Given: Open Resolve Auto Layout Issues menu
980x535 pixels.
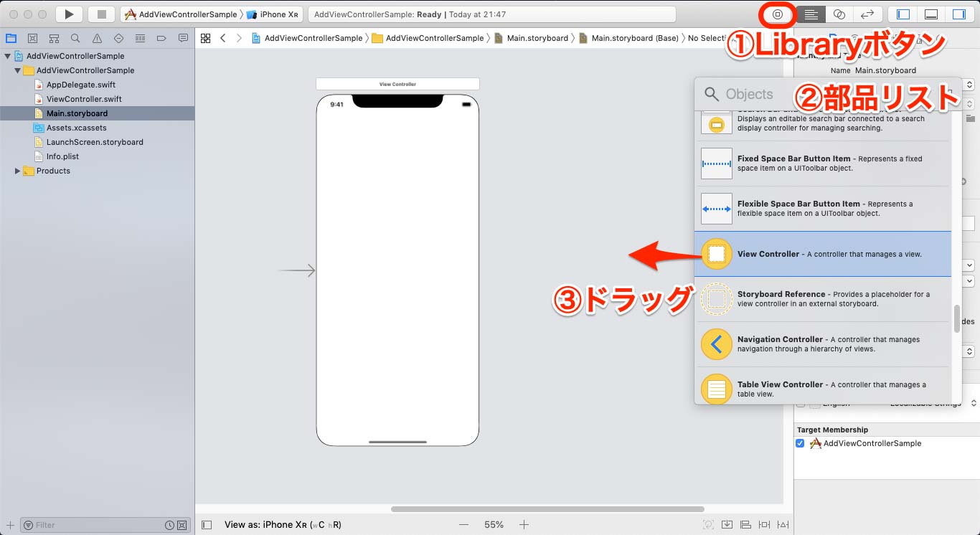Looking at the screenshot, I should 783,525.
